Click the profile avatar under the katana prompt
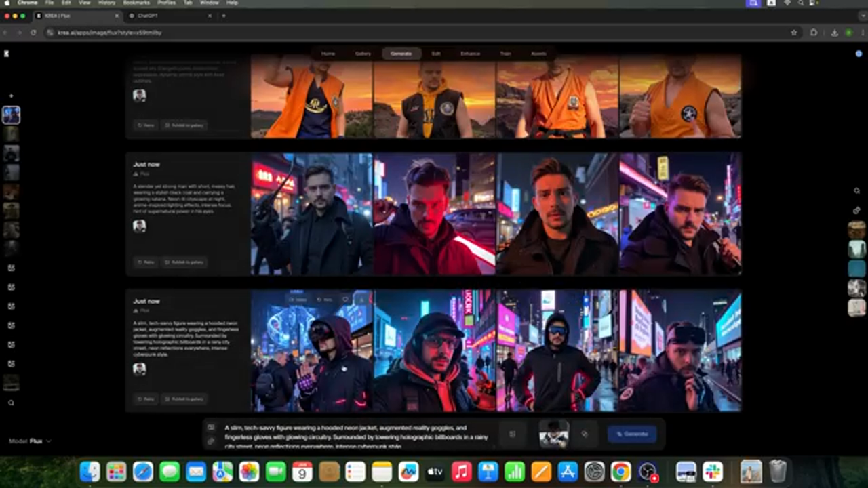The width and height of the screenshot is (868, 488). 140,226
